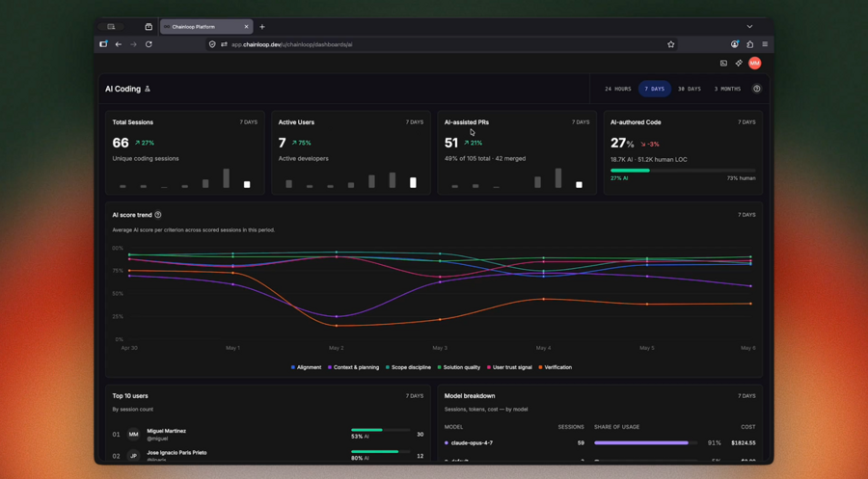Screen dimensions: 868x479
Task: Click the 27% AI progress bar in AI-authored Code
Action: [x=683, y=171]
